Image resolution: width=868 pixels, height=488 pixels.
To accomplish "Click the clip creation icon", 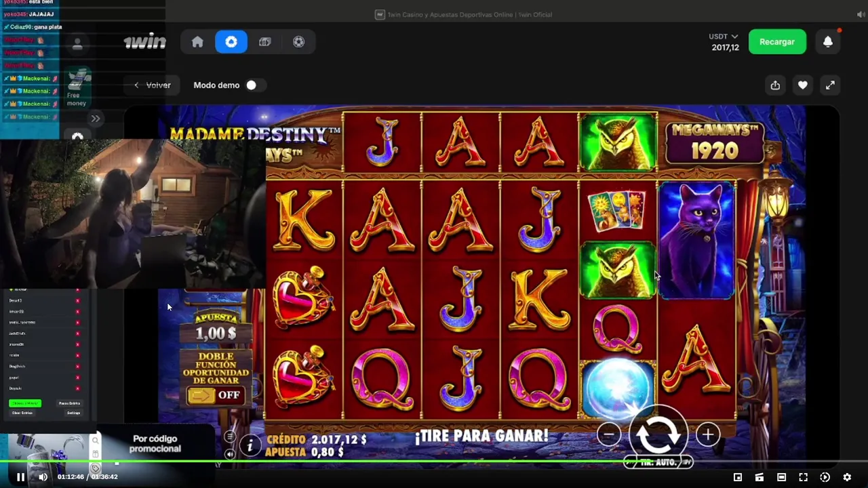I will coord(759,477).
